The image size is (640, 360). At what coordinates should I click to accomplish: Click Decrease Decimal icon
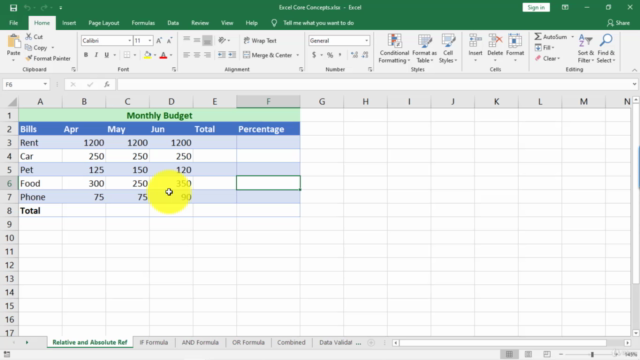pos(365,55)
